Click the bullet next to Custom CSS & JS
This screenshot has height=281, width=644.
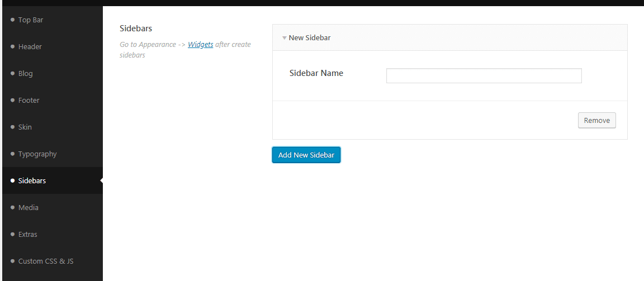13,261
